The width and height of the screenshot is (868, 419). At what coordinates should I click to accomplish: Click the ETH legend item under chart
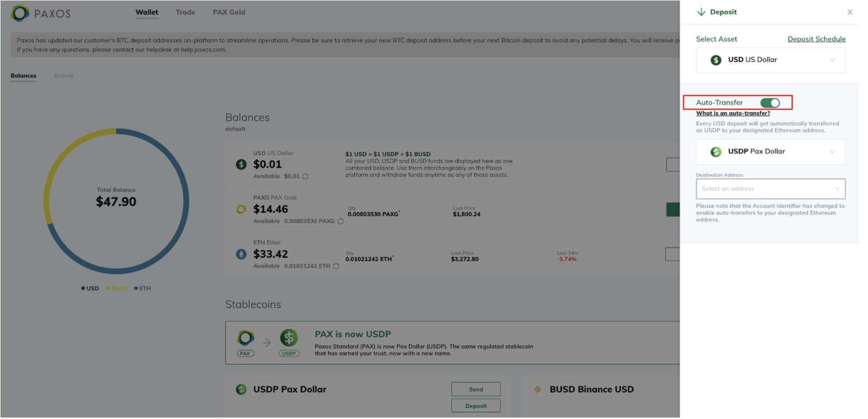coord(143,289)
